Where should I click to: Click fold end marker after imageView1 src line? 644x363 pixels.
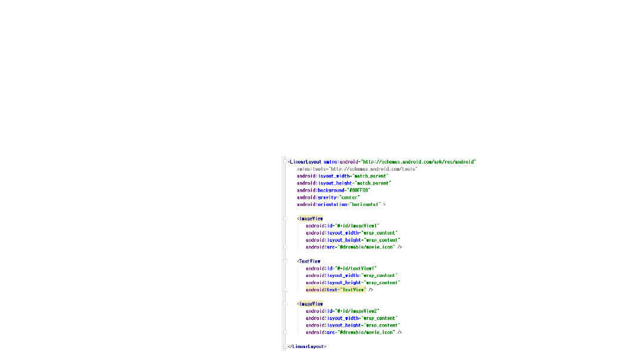pos(285,247)
